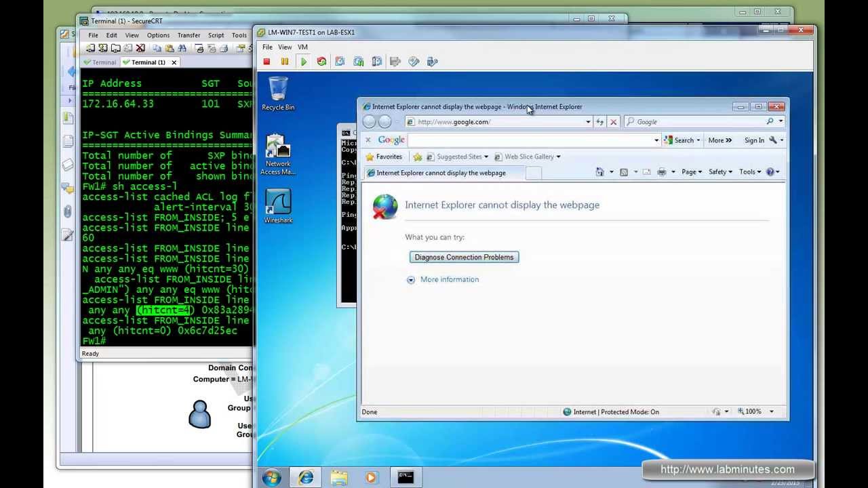Open the Options menu in SecureCRT
Viewport: 868px width, 488px height.
[158, 35]
